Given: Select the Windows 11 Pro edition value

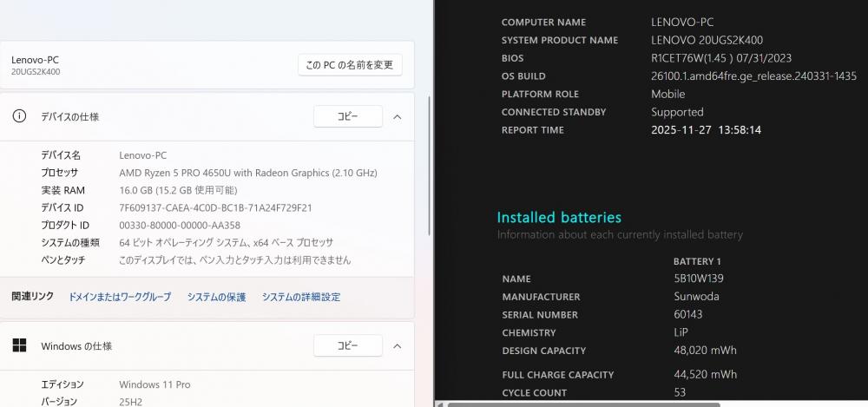Looking at the screenshot, I should click(x=155, y=384).
